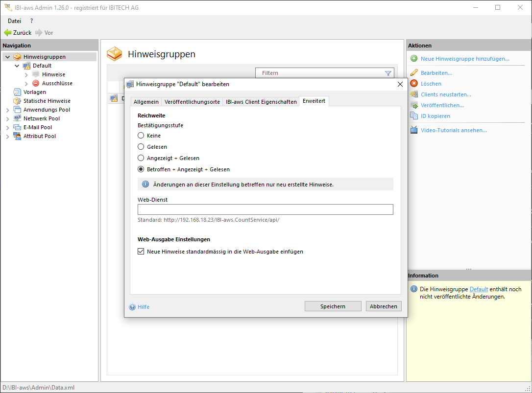The image size is (532, 393).
Task: Click into the Web-Dienst text field
Action: click(265, 209)
